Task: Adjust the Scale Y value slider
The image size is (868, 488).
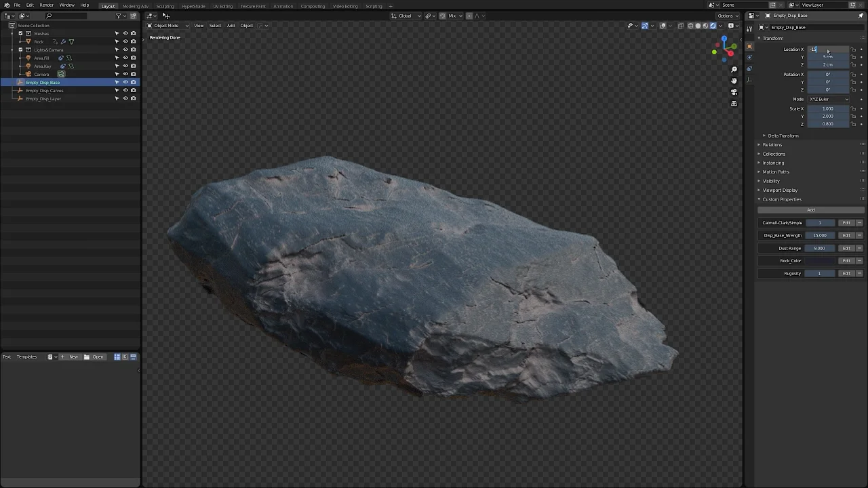Action: tap(827, 116)
